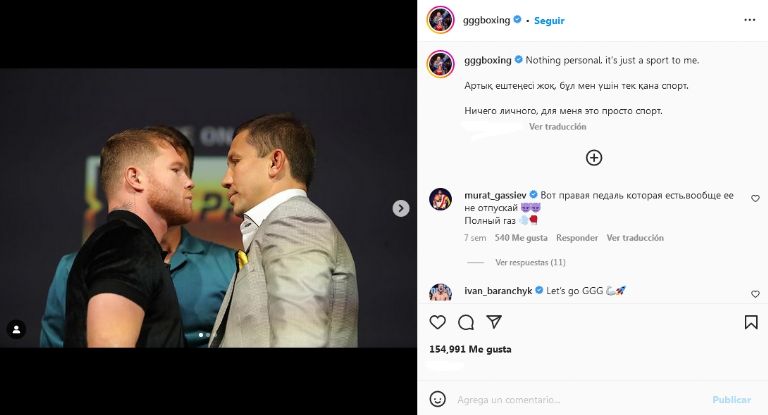Show tagged people in photo

pos(16,328)
